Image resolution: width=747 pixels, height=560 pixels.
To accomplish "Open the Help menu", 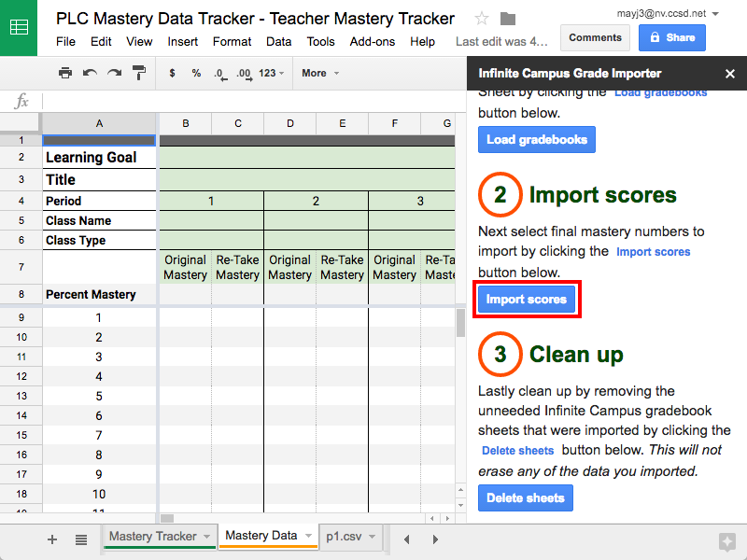I will (423, 41).
